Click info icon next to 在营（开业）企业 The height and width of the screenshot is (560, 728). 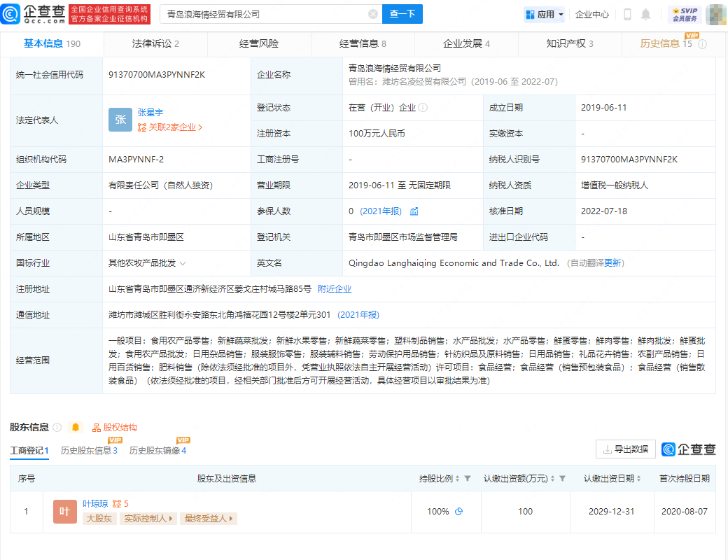click(x=423, y=108)
